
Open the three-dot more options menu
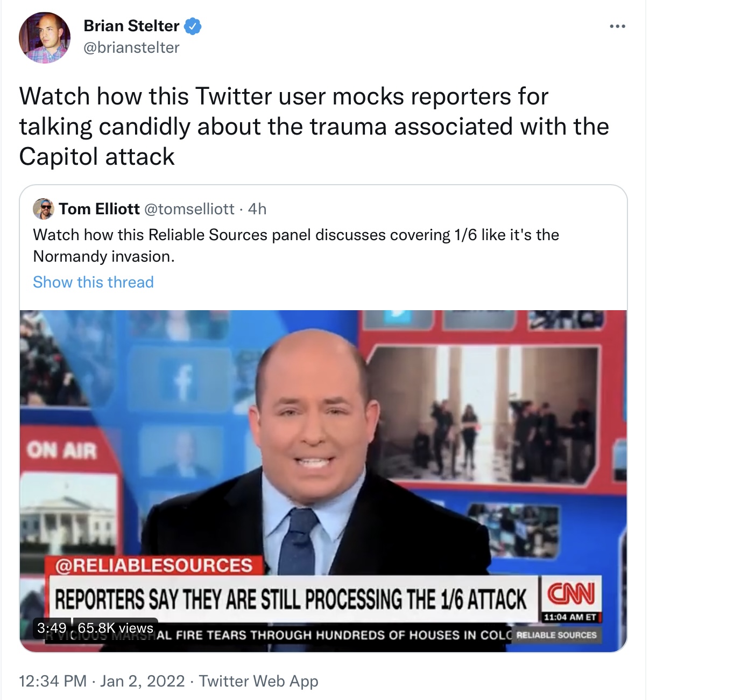617,26
